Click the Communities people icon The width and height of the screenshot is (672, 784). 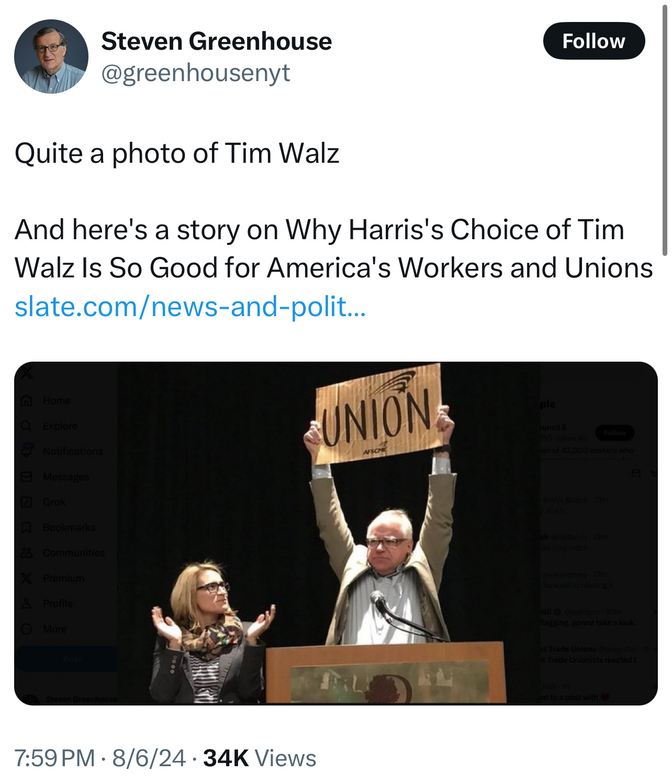coord(26,553)
